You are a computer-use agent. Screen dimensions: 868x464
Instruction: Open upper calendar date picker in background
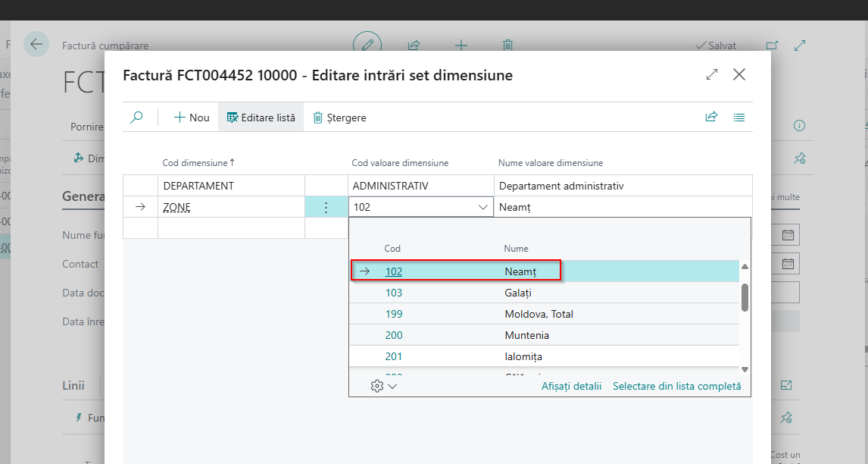coord(788,235)
